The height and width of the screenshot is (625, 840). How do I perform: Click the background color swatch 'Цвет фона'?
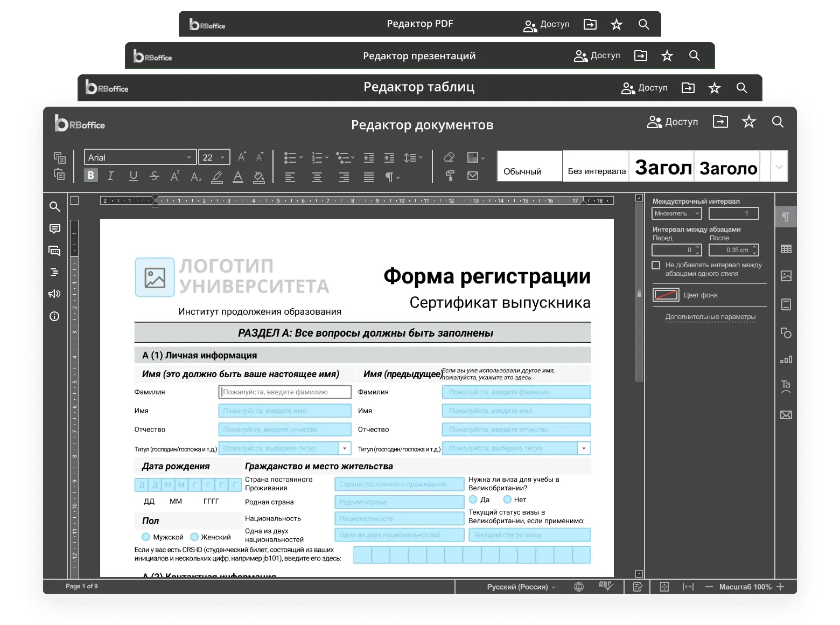666,295
